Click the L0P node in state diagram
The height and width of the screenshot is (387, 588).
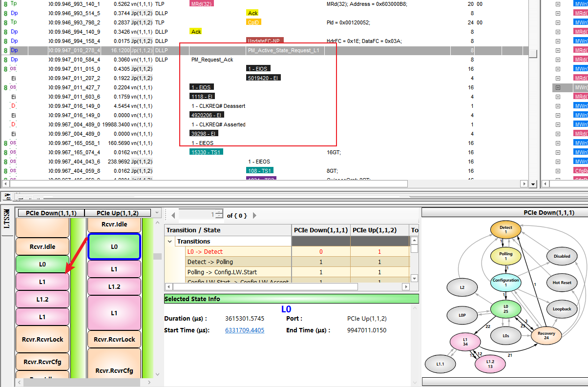coord(462,315)
